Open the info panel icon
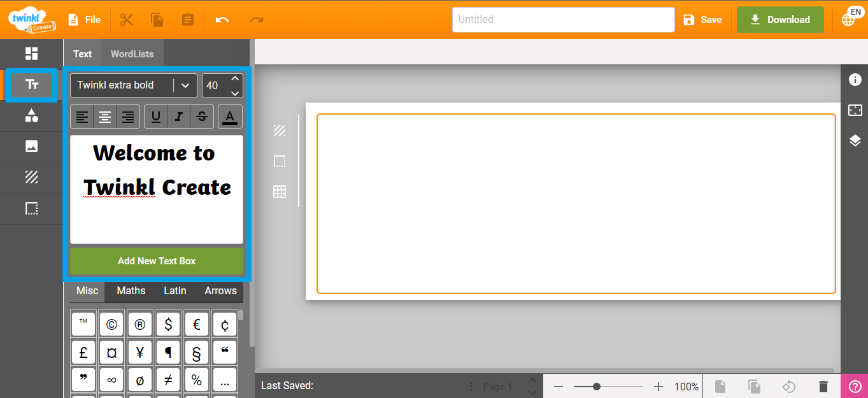Image resolution: width=868 pixels, height=398 pixels. 855,80
